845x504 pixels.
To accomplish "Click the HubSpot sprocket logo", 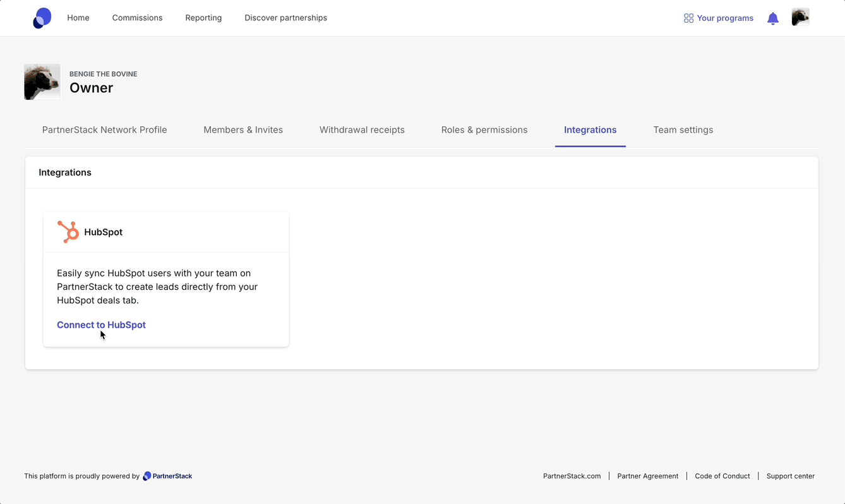I will 68,232.
